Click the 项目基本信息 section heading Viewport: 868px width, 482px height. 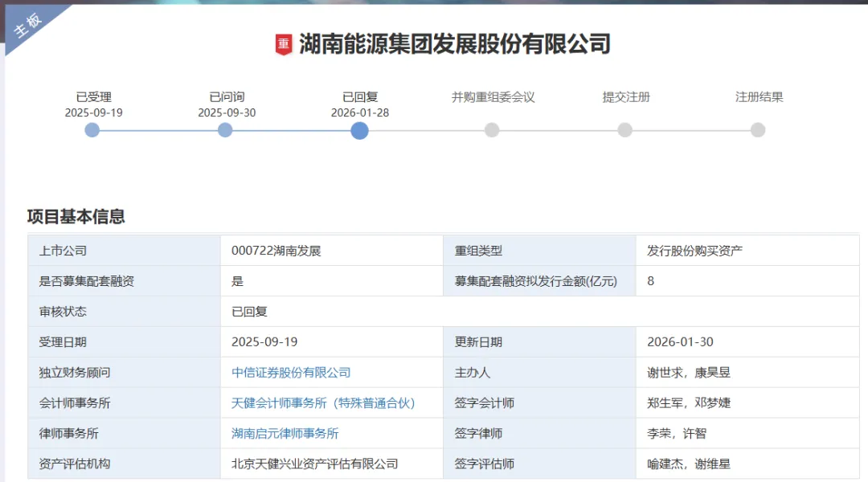76,216
